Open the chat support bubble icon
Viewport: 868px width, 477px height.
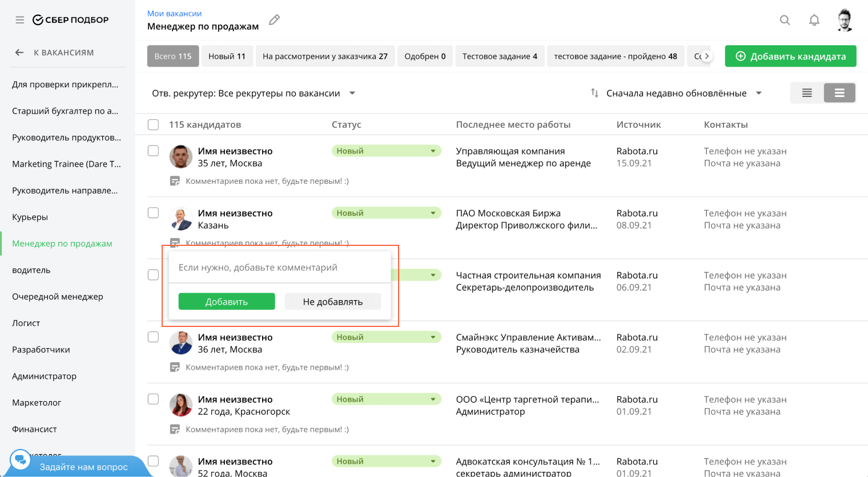pos(21,460)
